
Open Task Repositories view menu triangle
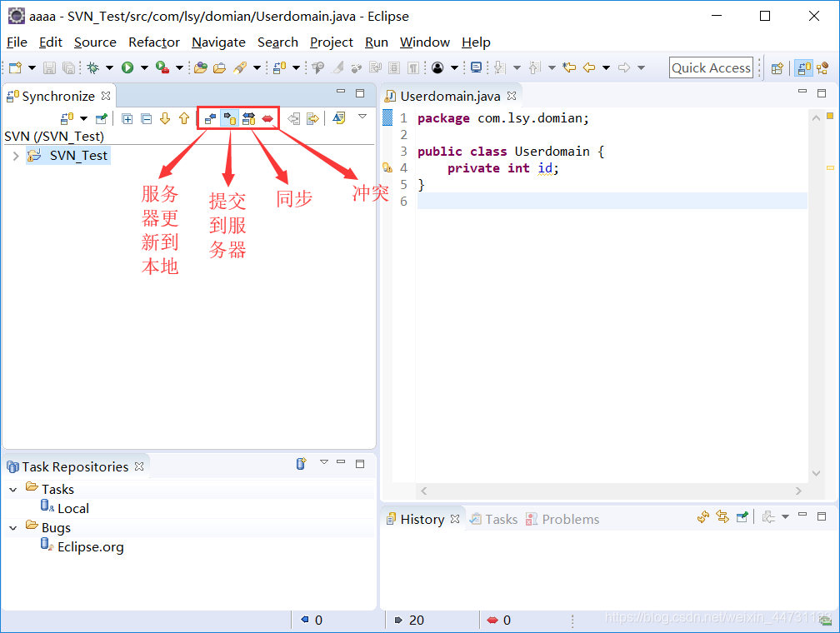[324, 461]
